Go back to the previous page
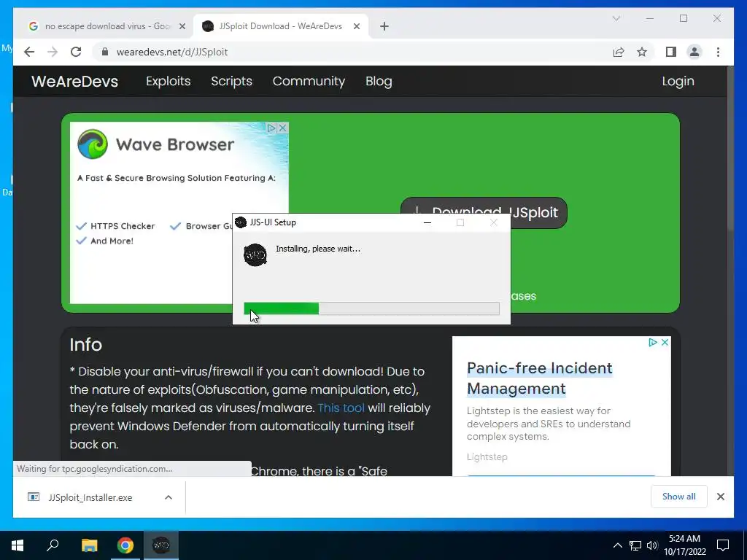 pos(29,52)
